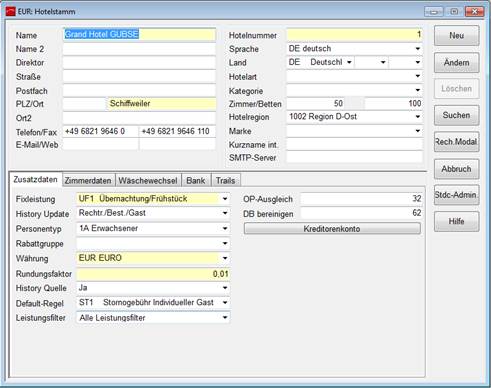Switch to the Wäschewechsel tab
This screenshot has height=388, width=491.
coord(148,180)
